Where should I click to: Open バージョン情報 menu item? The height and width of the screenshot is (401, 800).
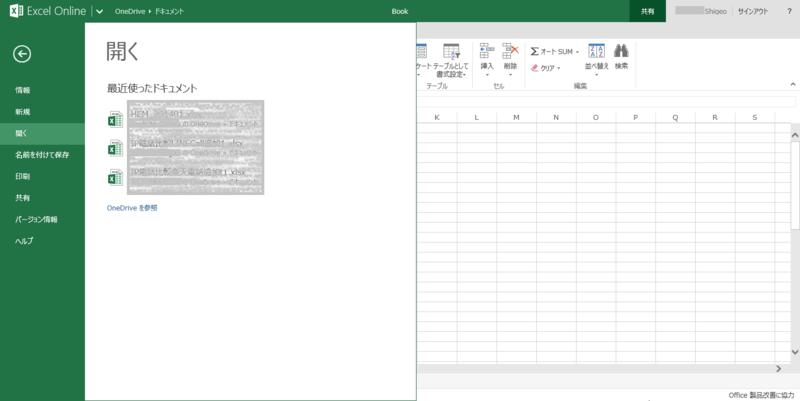[42, 219]
